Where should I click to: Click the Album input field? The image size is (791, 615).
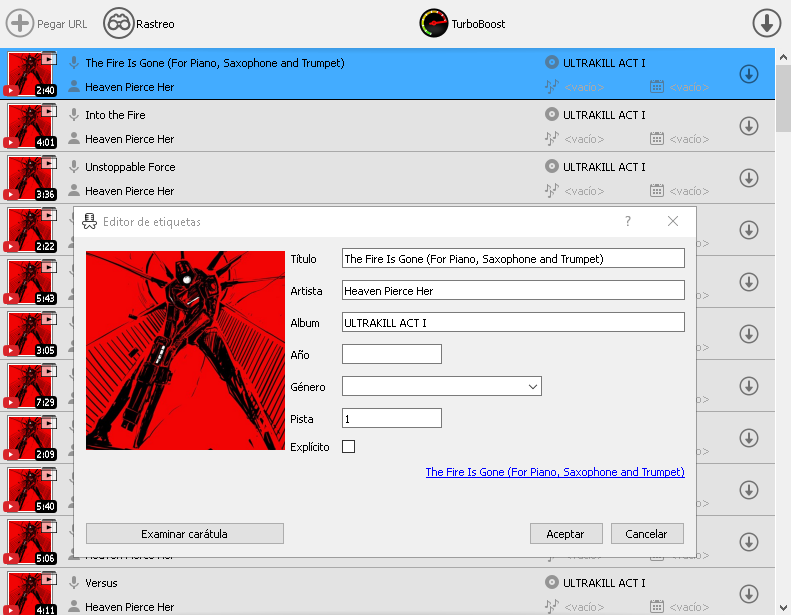tap(513, 322)
